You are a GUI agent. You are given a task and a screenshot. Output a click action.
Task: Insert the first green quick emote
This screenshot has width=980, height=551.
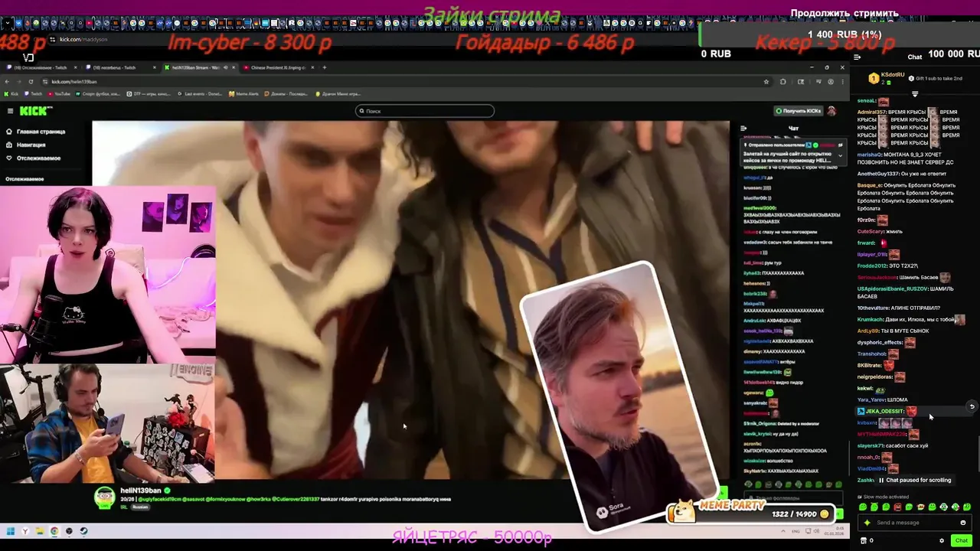pyautogui.click(x=863, y=507)
